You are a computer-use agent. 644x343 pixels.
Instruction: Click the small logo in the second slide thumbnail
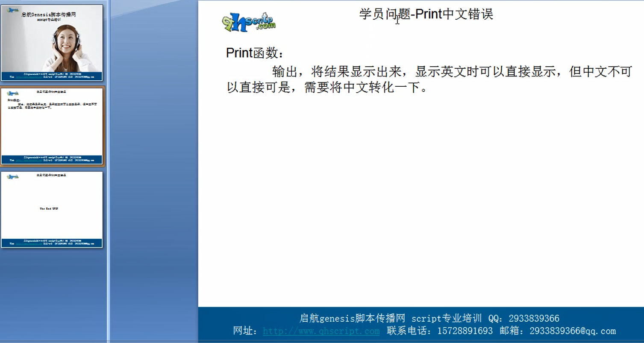(x=13, y=93)
